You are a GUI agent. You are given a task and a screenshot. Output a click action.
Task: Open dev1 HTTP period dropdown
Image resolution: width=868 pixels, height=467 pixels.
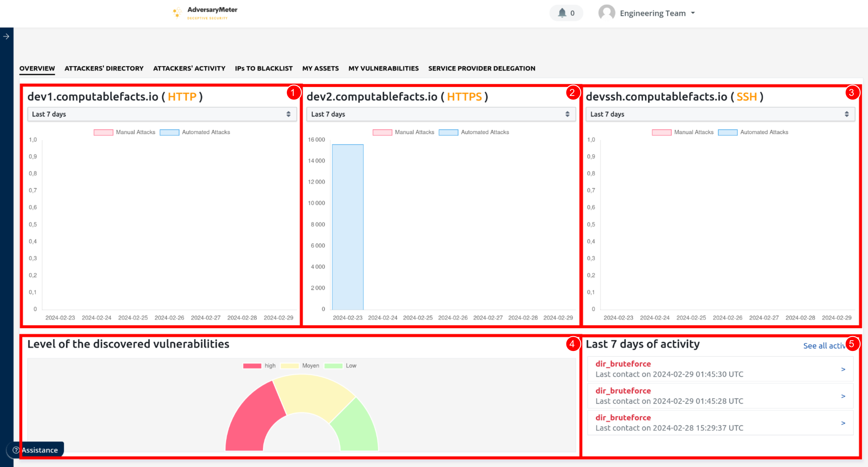click(x=162, y=114)
